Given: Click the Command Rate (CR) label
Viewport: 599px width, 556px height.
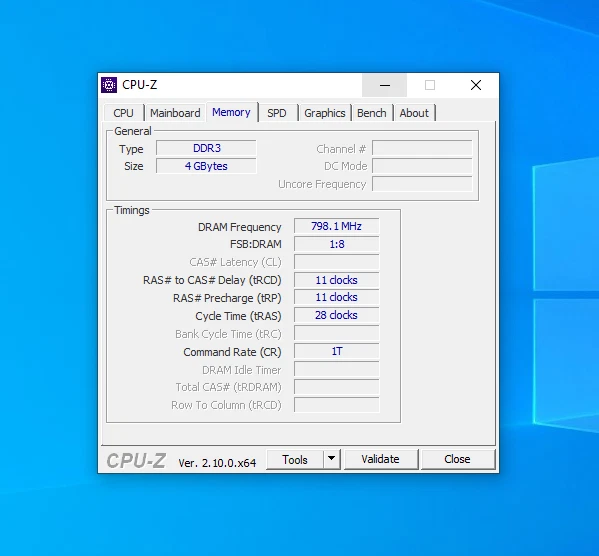Looking at the screenshot, I should pyautogui.click(x=232, y=352).
